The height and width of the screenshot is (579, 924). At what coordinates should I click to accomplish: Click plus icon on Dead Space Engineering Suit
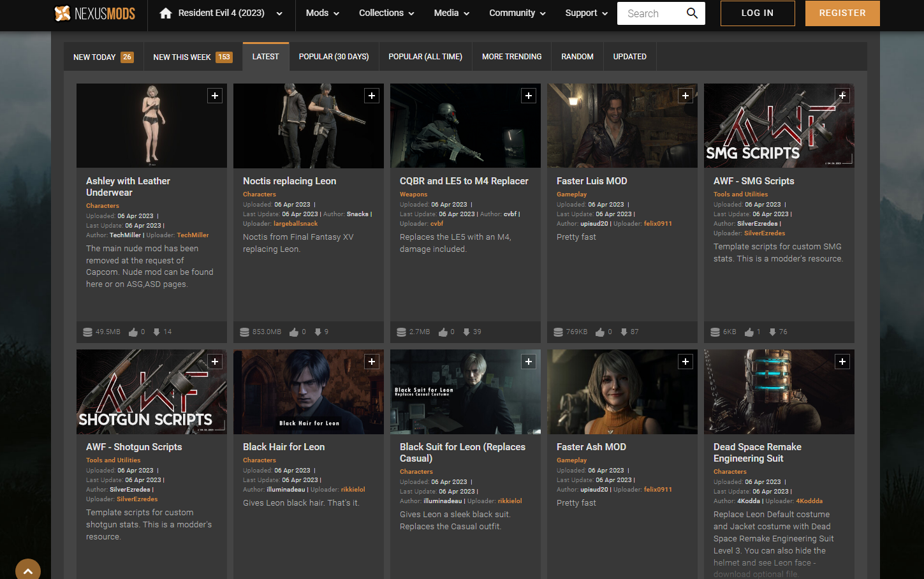pos(842,362)
